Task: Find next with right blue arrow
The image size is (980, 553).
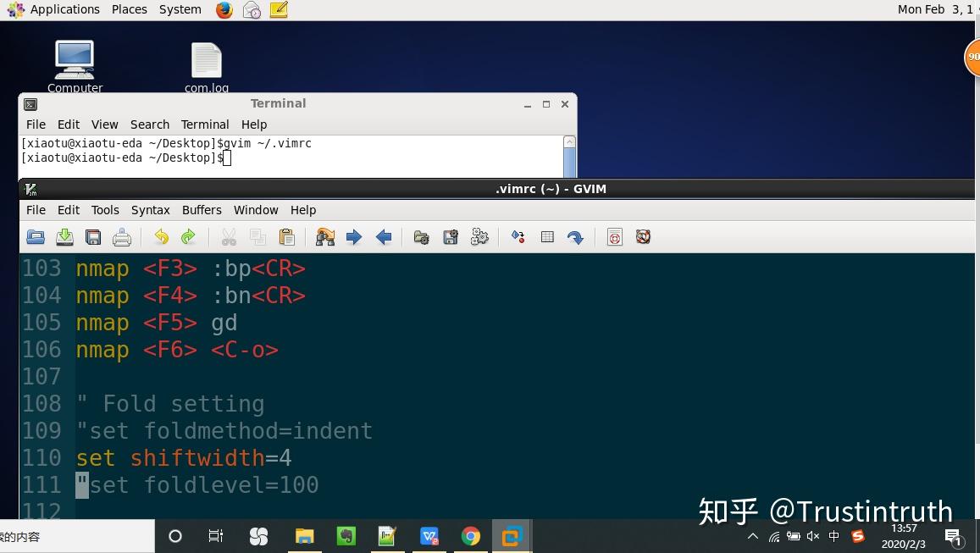Action: click(354, 237)
